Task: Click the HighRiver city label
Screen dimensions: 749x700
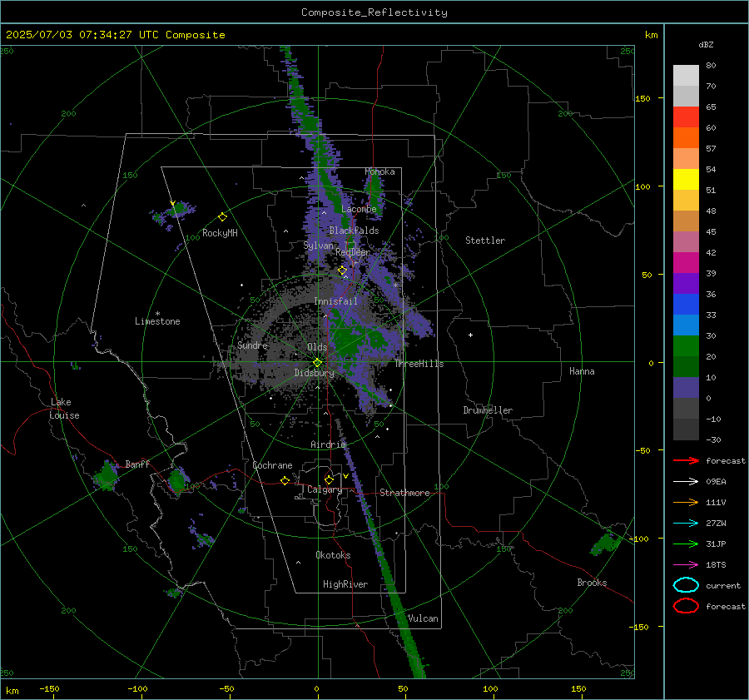Action: point(345,584)
